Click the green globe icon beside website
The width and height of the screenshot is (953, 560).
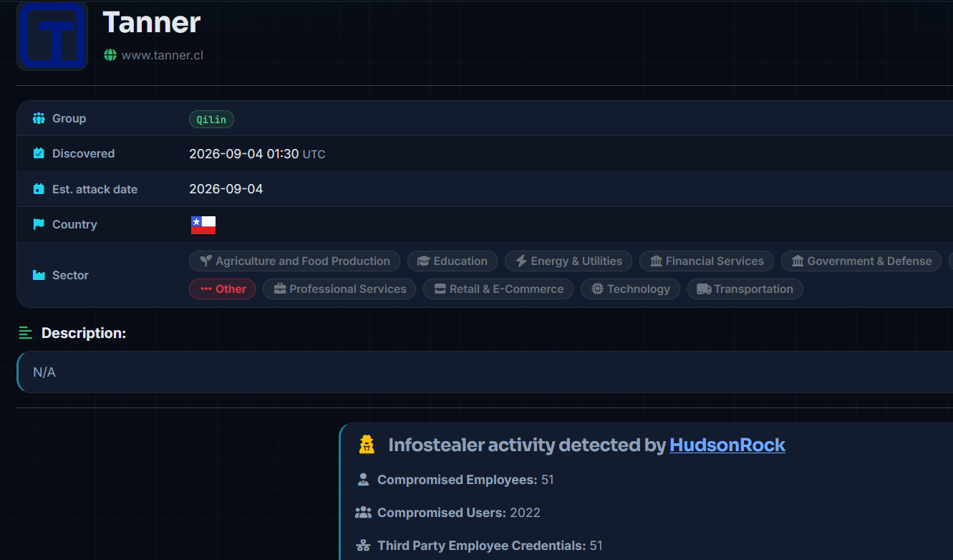point(110,55)
